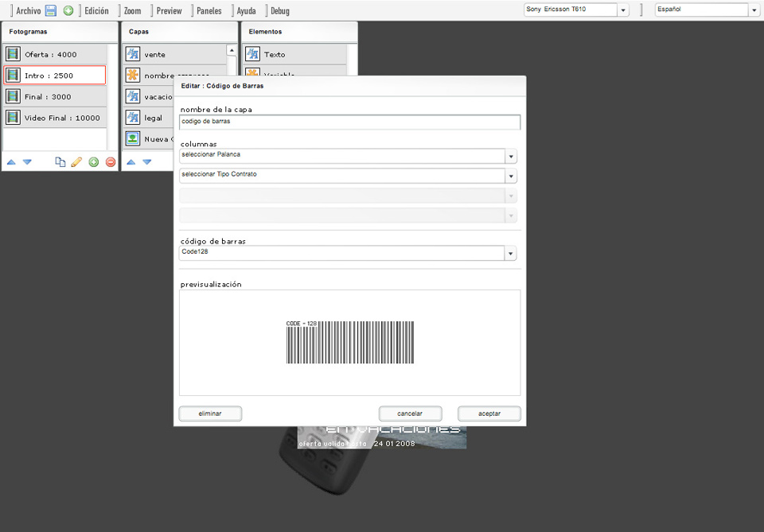Select the Video Final : 10000 row
The width and height of the screenshot is (764, 532).
point(55,118)
